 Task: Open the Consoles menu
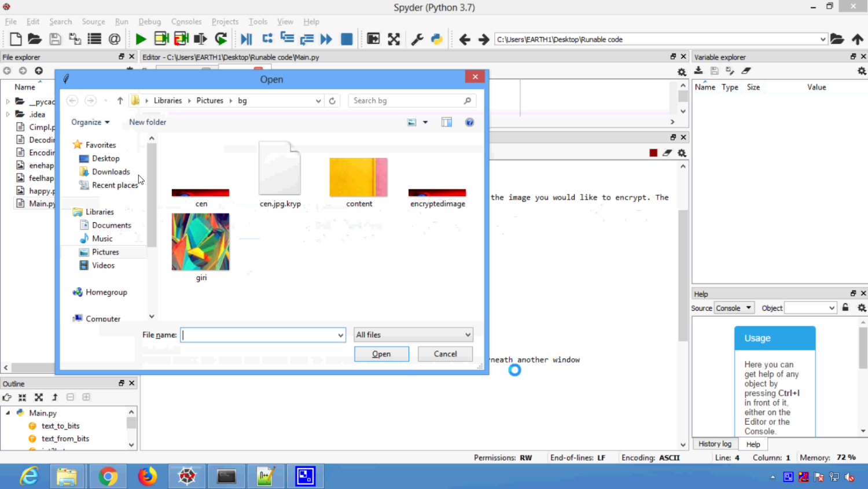click(x=186, y=21)
